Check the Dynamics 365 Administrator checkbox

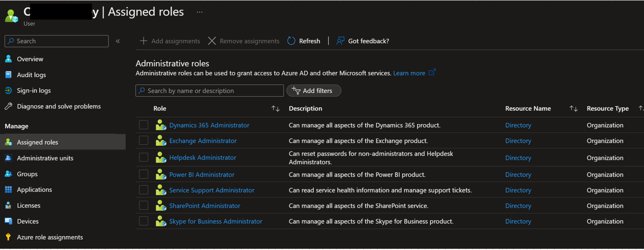144,125
